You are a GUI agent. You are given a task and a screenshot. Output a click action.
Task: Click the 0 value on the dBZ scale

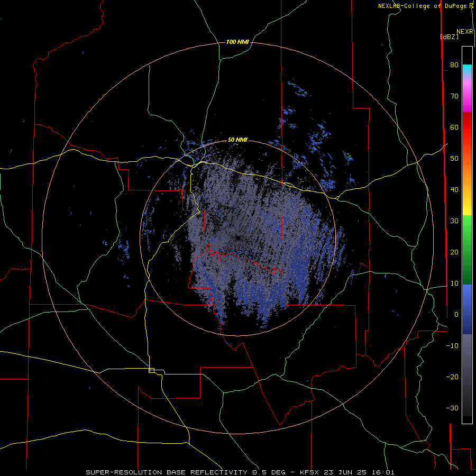click(x=456, y=315)
